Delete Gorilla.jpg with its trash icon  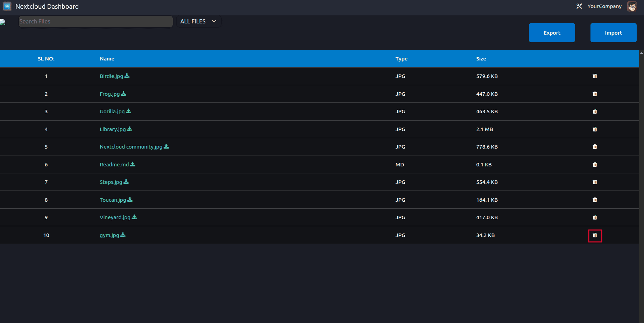(595, 112)
